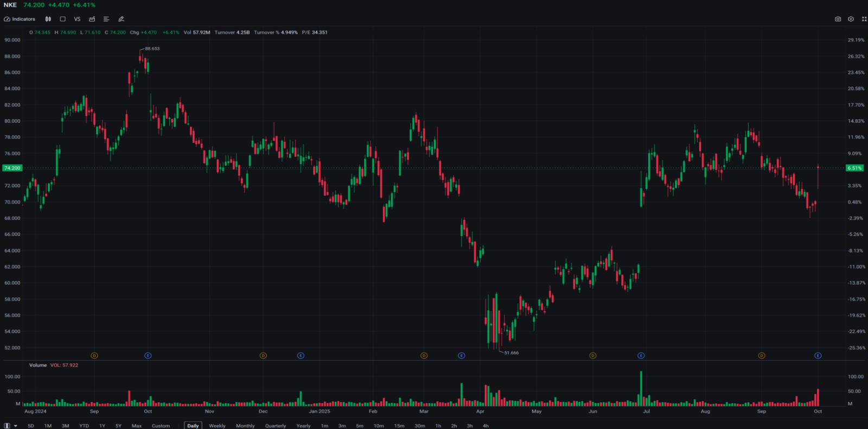Click the +6.41% change in the header beside NKE
This screenshot has width=868, height=429.
point(84,5)
